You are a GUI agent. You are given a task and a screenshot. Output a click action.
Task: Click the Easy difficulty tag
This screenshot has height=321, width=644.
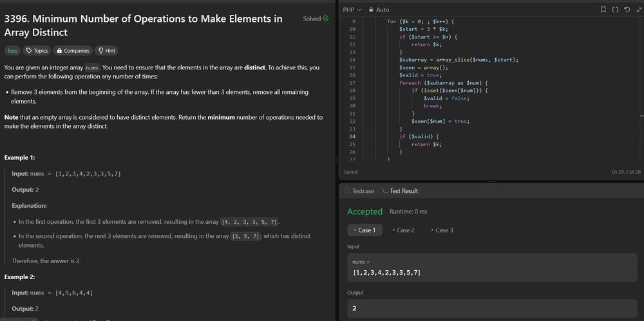(12, 50)
